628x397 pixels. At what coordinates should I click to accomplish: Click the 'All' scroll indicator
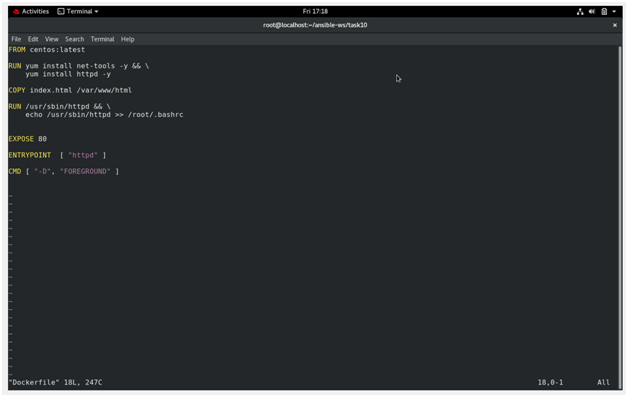[x=604, y=383]
